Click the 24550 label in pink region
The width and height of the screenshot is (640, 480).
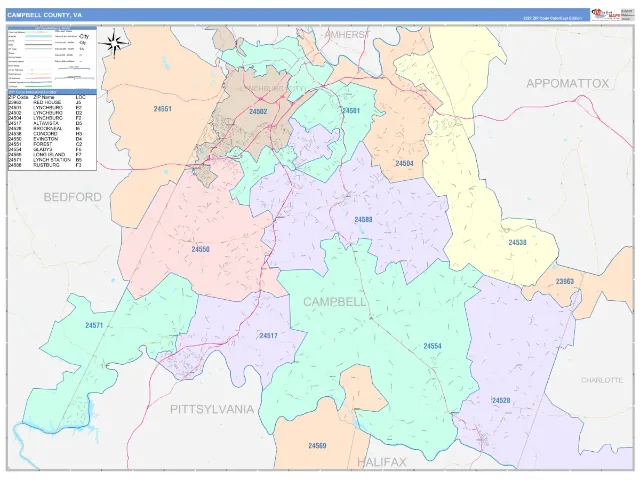point(200,249)
